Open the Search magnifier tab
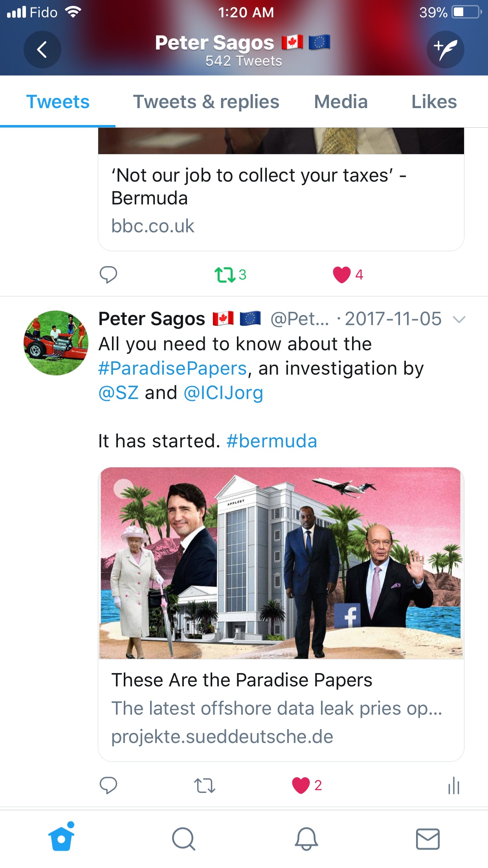 (183, 839)
